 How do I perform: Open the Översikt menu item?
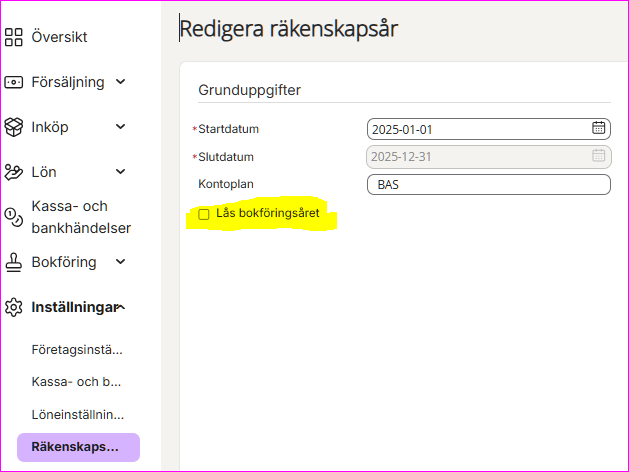(x=59, y=37)
